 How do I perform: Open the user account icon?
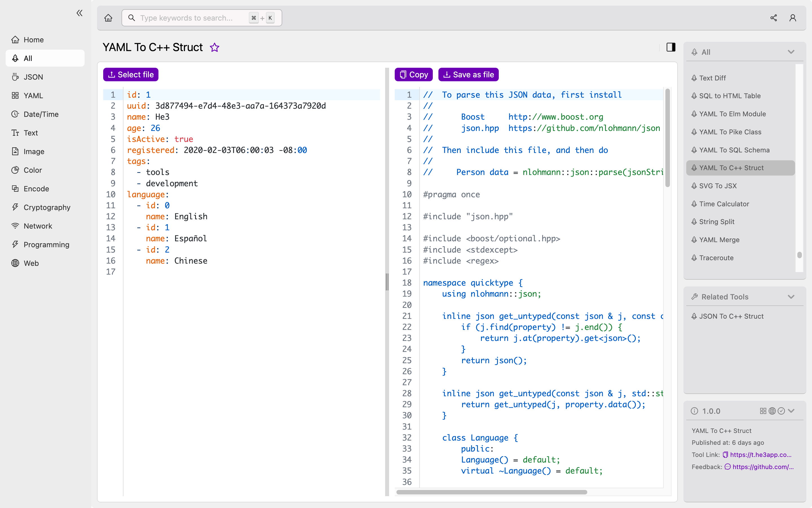click(793, 18)
